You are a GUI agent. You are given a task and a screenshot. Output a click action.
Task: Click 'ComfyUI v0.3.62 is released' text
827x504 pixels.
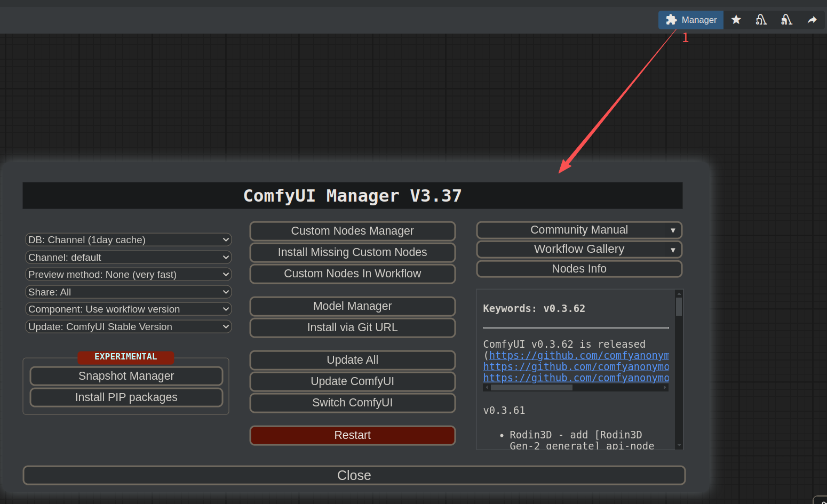click(564, 345)
